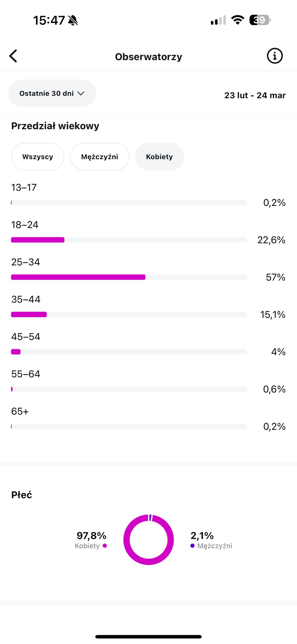
Task: Tap the battery indicator icon
Action: [260, 20]
